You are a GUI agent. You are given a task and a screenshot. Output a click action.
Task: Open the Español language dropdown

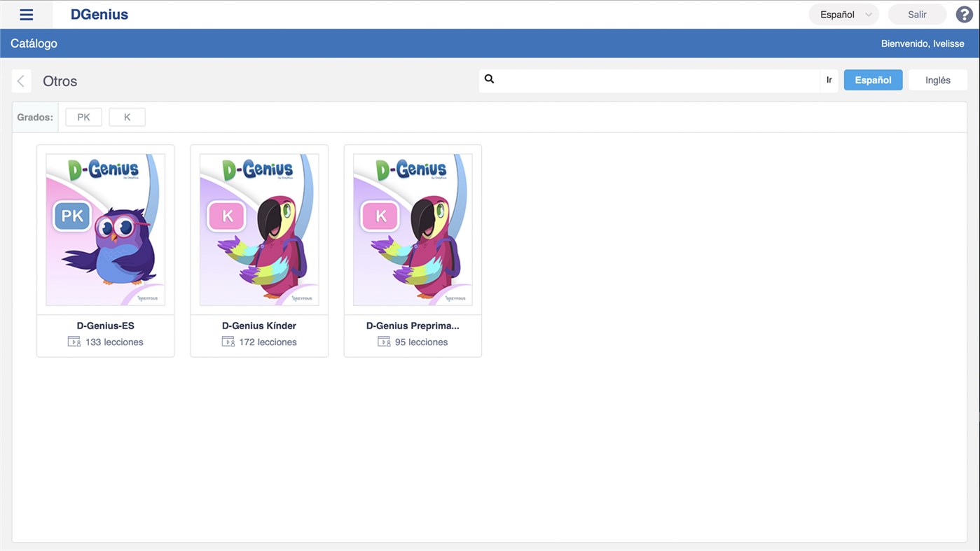[837, 13]
